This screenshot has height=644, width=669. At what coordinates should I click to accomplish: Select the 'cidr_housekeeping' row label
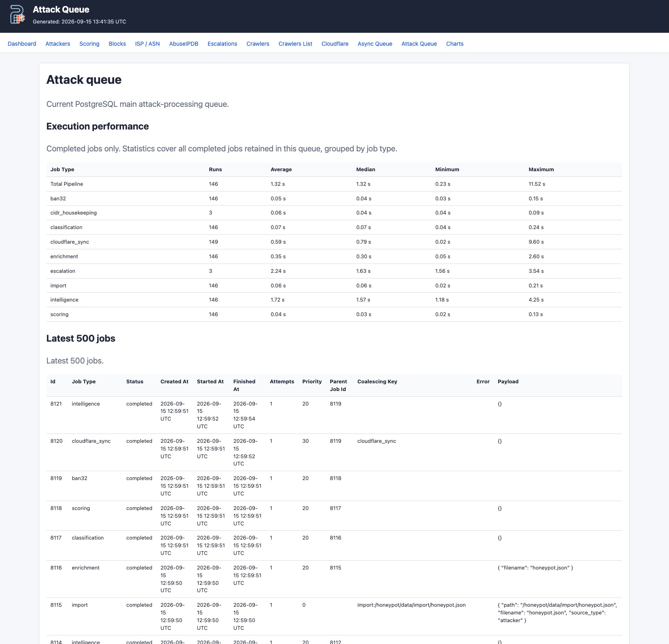pos(73,213)
